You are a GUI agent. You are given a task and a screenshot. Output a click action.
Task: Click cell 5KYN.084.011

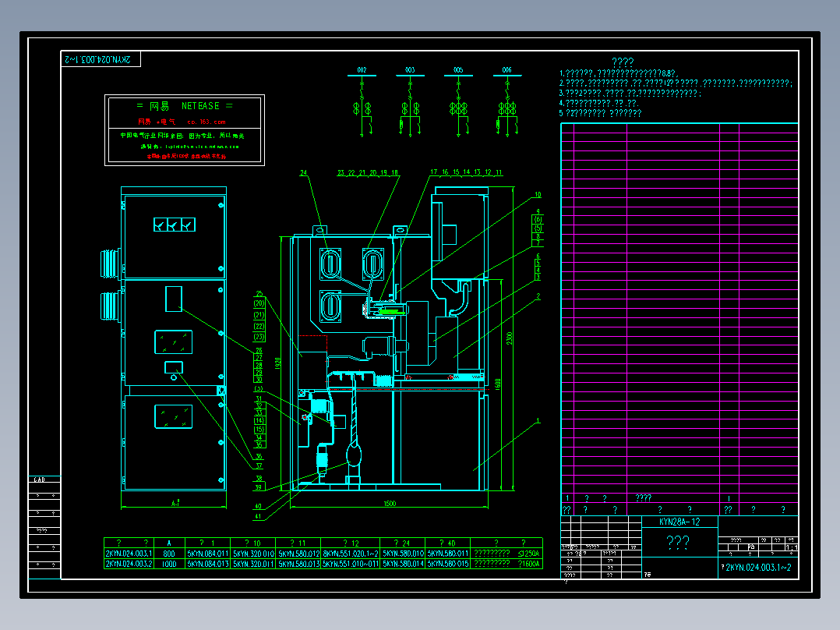208,554
